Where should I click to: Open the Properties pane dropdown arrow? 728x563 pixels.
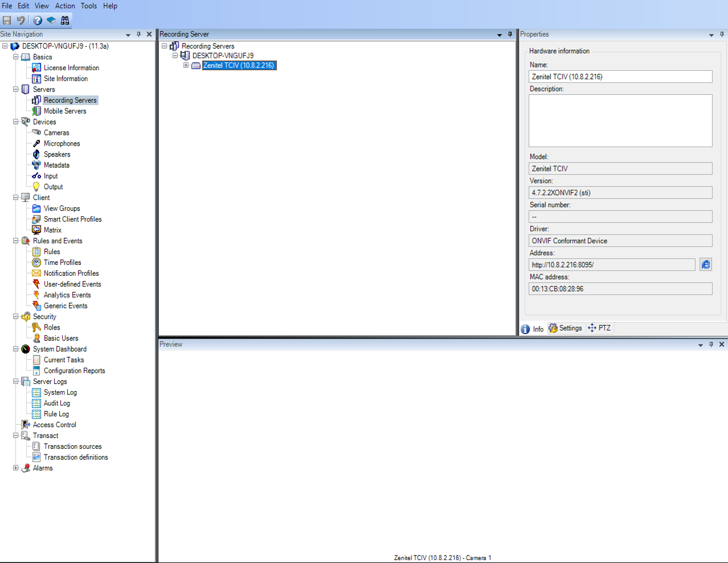click(x=711, y=35)
